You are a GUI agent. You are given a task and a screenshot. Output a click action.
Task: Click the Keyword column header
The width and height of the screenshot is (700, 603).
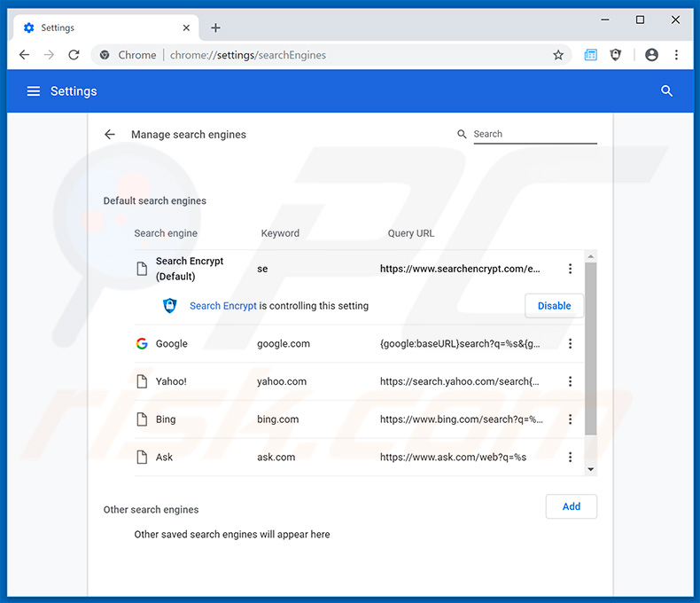280,233
